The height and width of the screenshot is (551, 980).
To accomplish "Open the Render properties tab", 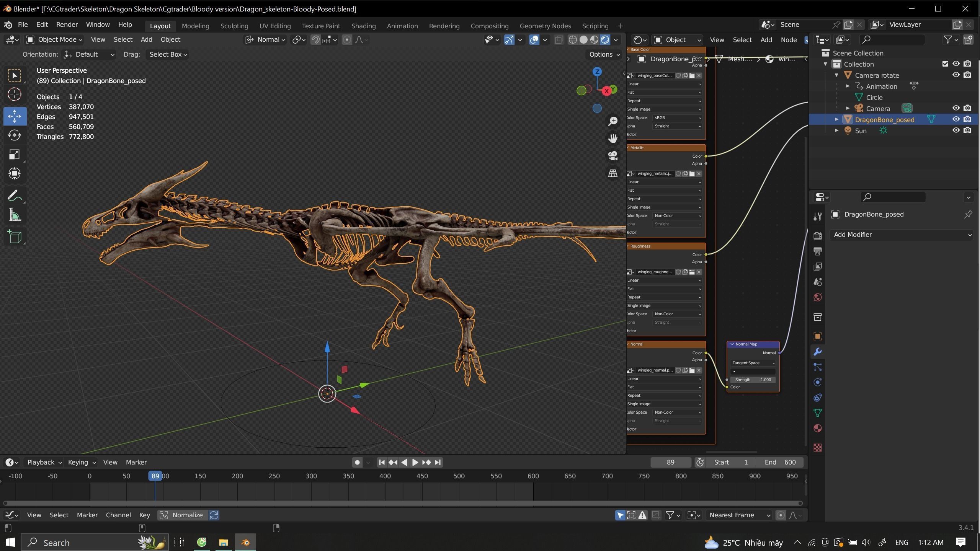I will coord(818,236).
